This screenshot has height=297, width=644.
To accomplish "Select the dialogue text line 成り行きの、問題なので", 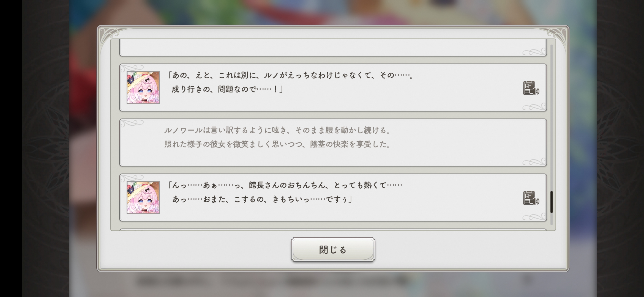I will click(227, 89).
